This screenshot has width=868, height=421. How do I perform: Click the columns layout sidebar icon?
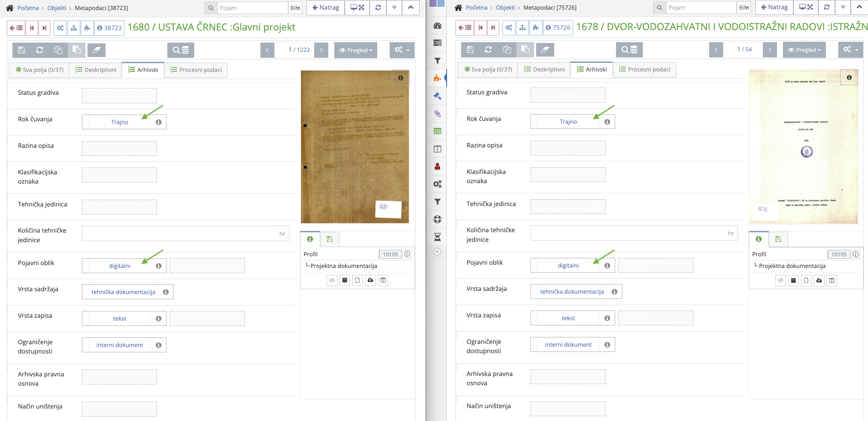pyautogui.click(x=437, y=149)
